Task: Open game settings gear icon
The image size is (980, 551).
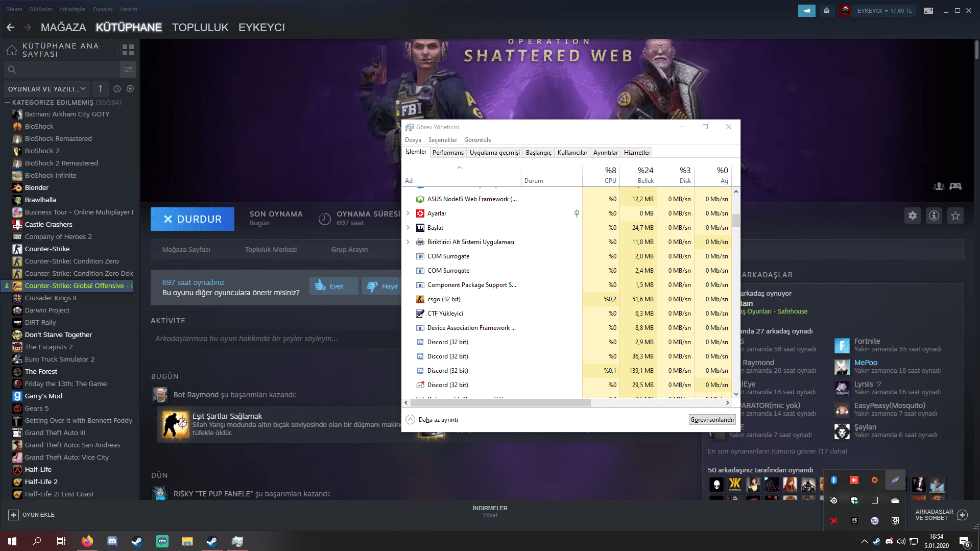Action: (913, 215)
